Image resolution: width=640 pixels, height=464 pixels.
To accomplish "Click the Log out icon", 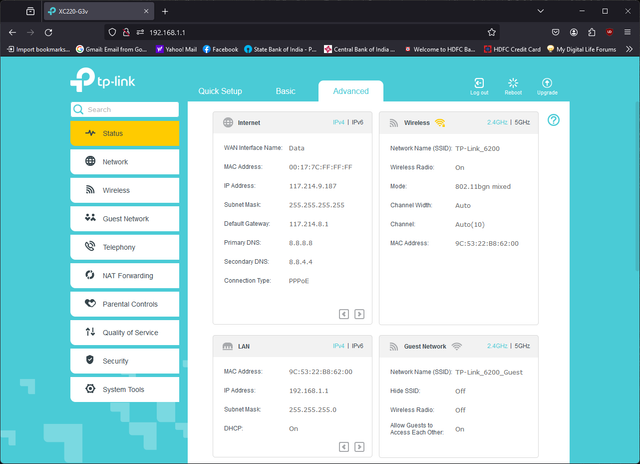I will click(x=479, y=83).
